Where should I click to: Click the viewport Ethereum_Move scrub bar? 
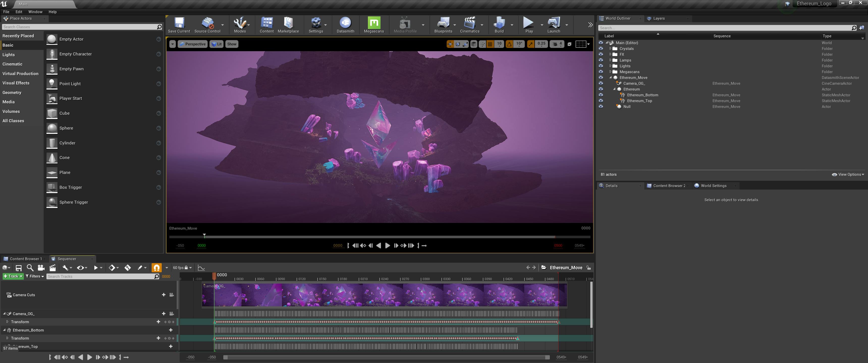click(x=379, y=237)
